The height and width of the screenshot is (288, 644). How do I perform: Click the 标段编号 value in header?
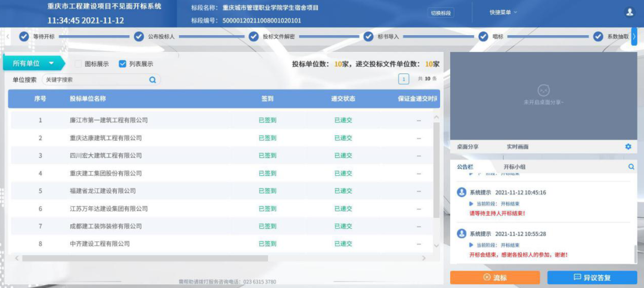(262, 20)
